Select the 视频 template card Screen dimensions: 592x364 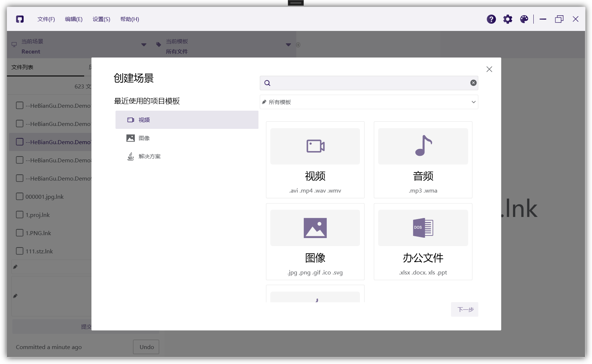coord(315,160)
